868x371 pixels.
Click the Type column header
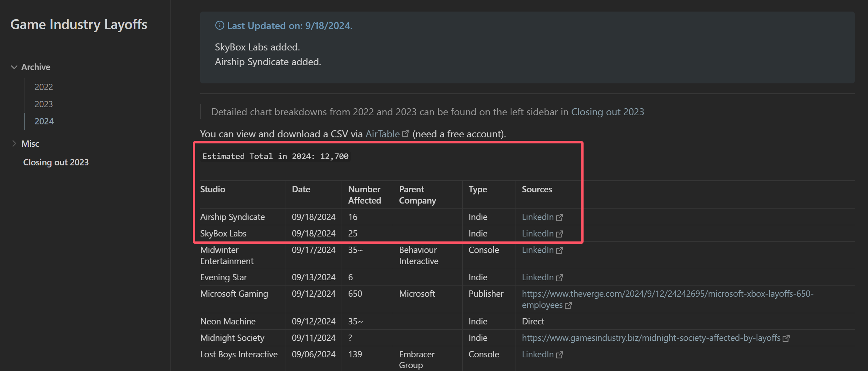click(478, 189)
